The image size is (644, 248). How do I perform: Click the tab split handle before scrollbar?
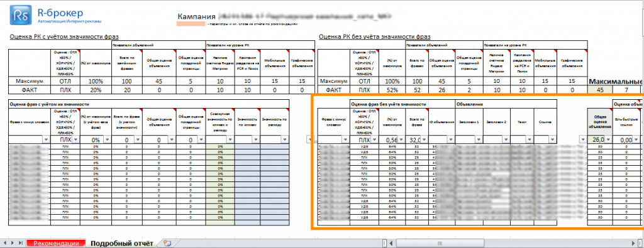(384, 243)
